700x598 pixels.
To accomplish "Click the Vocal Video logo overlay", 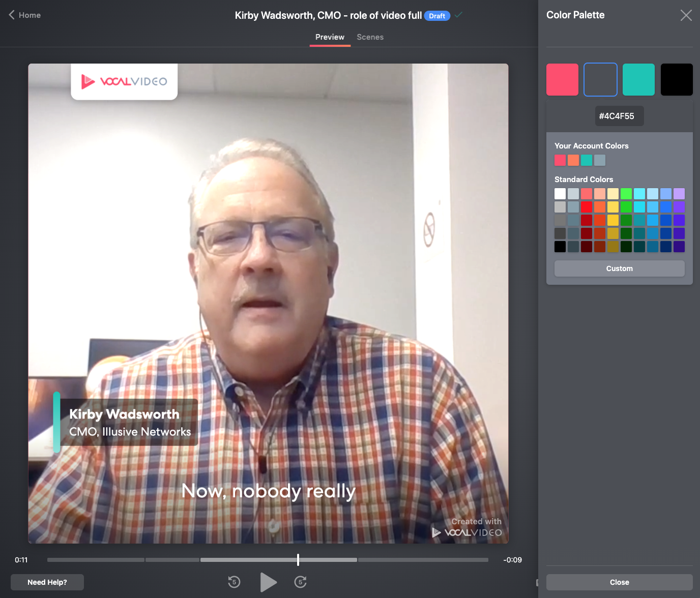I will 124,81.
